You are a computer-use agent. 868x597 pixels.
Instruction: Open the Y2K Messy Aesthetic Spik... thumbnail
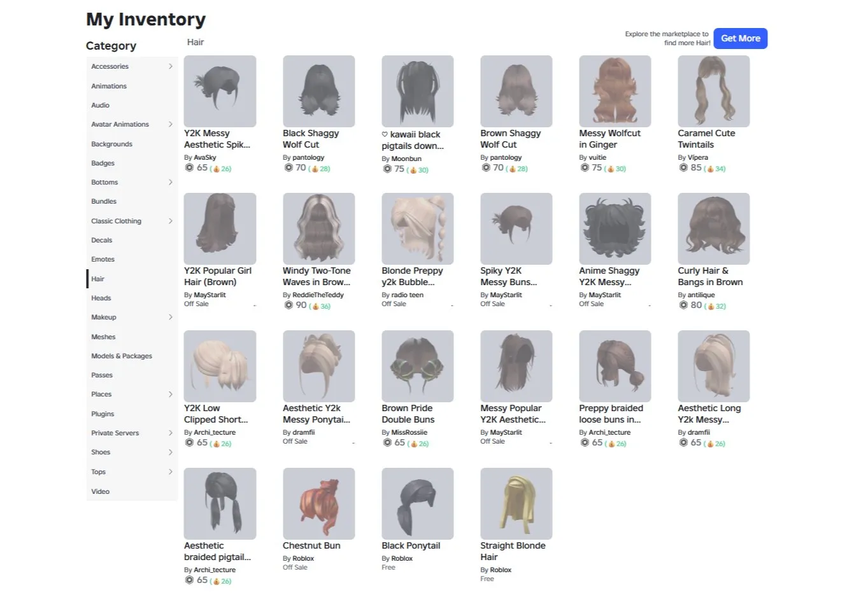click(x=220, y=91)
